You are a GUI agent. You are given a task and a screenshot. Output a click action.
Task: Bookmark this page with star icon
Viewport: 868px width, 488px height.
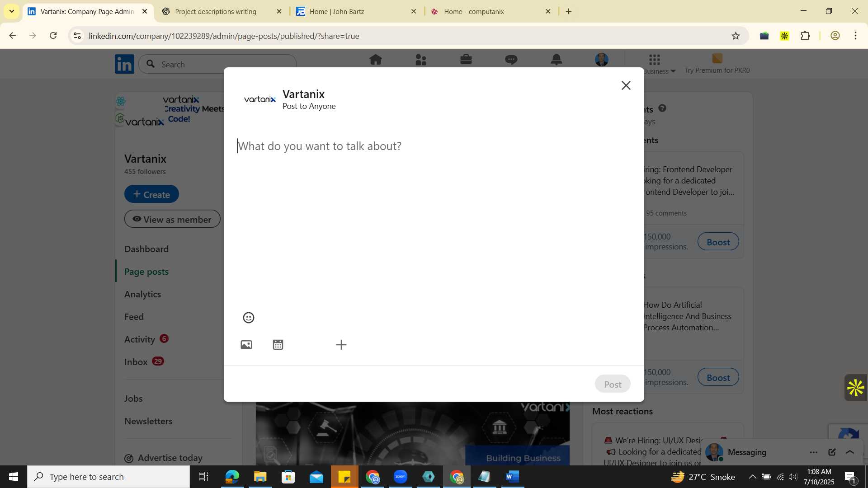point(736,36)
